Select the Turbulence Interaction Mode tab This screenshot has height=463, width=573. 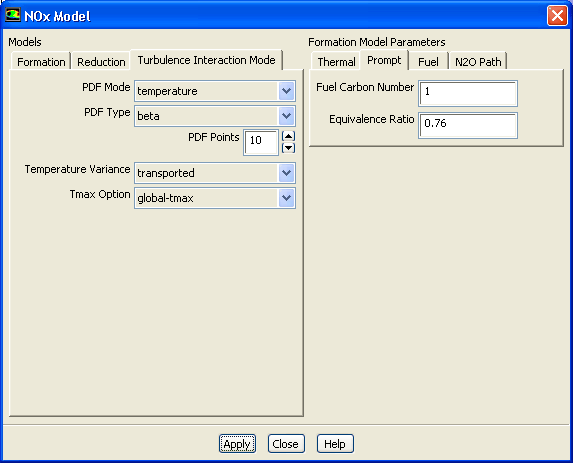click(206, 60)
